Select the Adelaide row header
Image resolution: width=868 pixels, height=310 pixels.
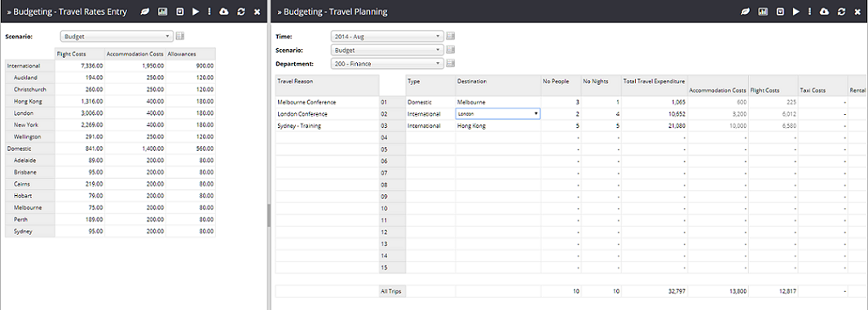(x=30, y=160)
